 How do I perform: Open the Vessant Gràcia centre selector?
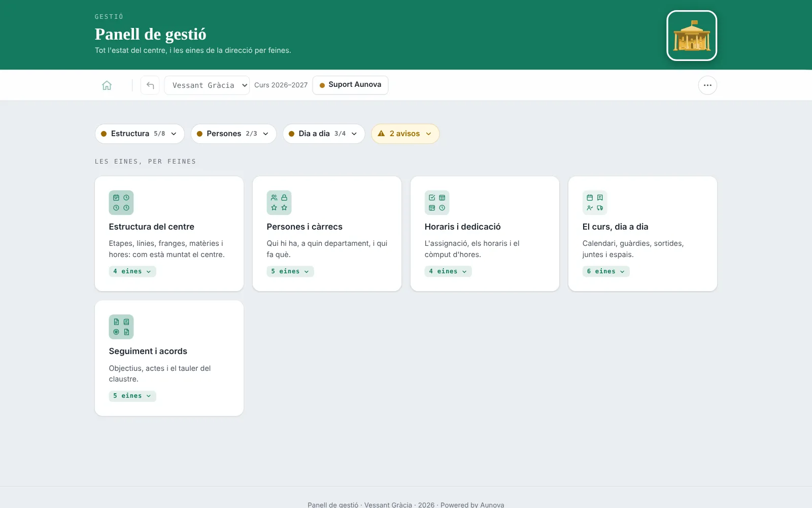[207, 85]
